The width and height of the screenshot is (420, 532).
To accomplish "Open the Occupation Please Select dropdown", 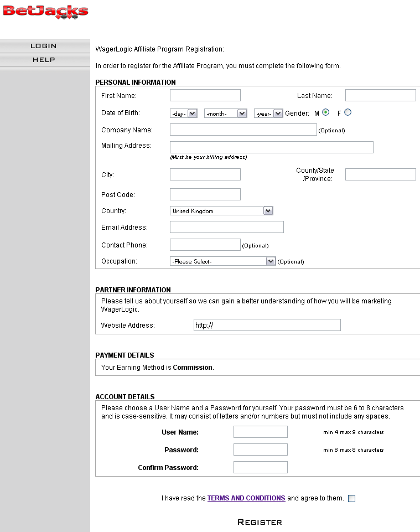I will (x=223, y=261).
